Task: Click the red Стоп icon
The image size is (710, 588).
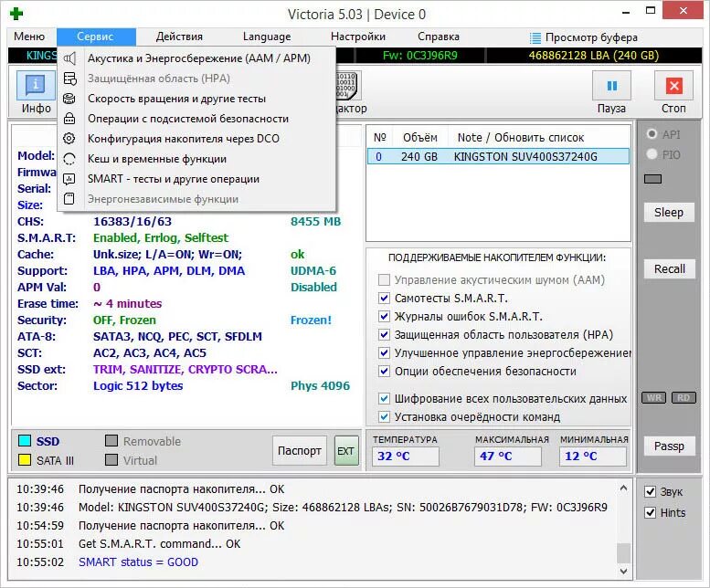Action: point(673,86)
